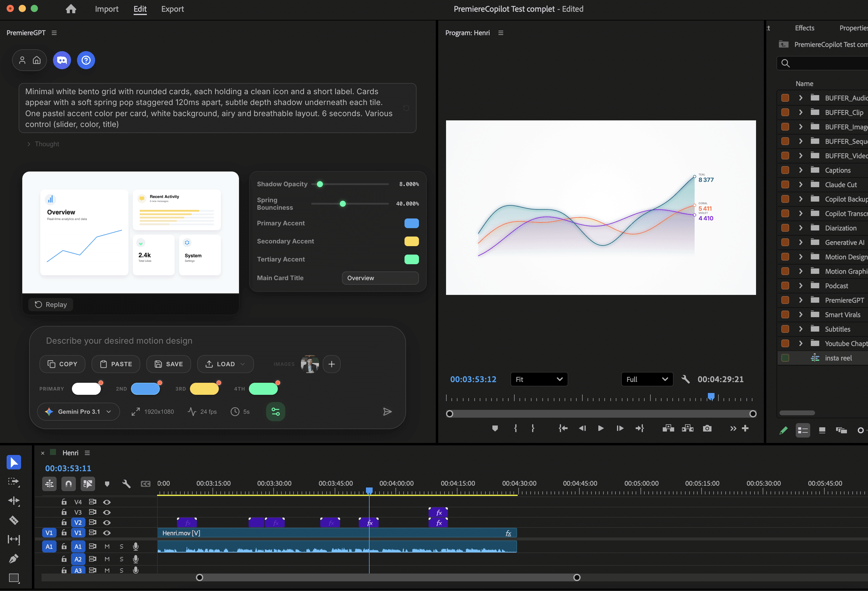Open the Export menu
This screenshot has height=591, width=868.
pos(172,9)
